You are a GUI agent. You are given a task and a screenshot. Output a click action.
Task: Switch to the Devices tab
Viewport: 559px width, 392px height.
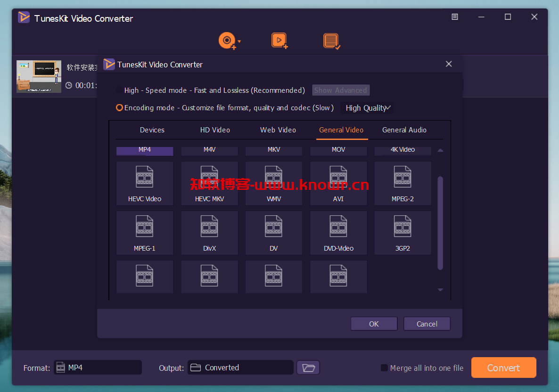(x=152, y=130)
